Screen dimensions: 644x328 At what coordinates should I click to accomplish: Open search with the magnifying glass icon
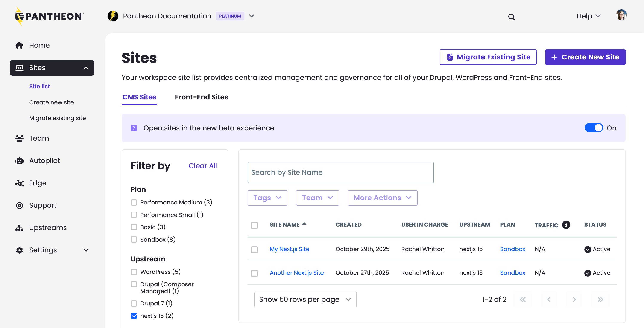point(512,17)
